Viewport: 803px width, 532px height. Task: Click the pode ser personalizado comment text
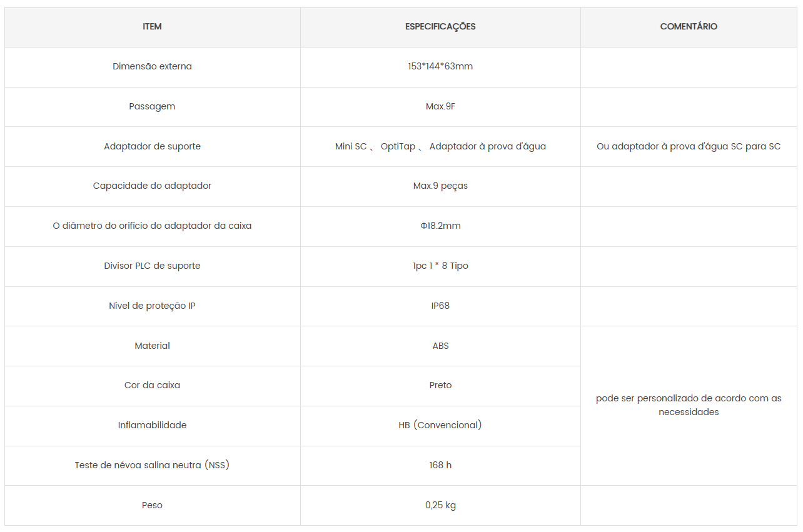[689, 405]
